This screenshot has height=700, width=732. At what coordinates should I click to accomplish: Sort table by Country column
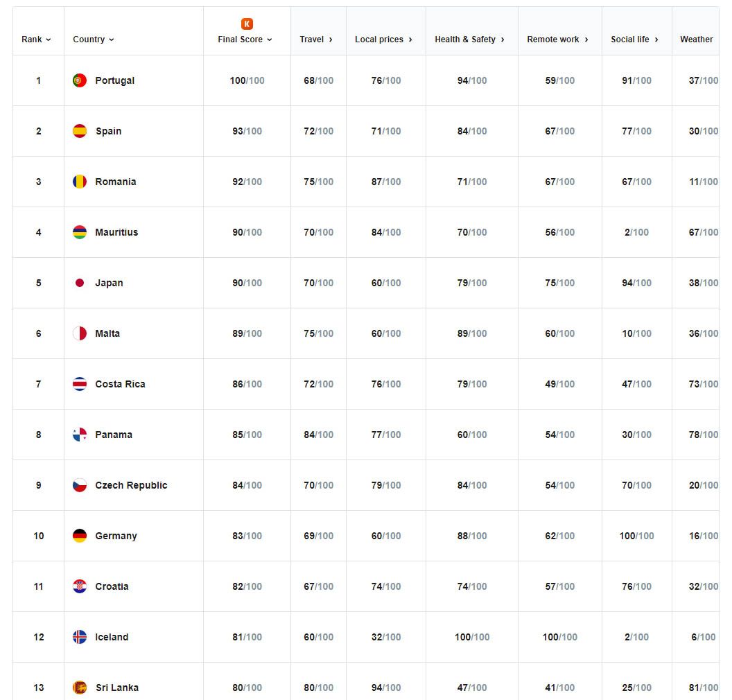[x=93, y=40]
